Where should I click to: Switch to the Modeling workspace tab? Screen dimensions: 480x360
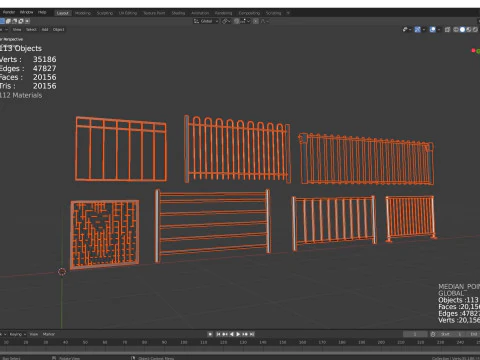coord(83,13)
